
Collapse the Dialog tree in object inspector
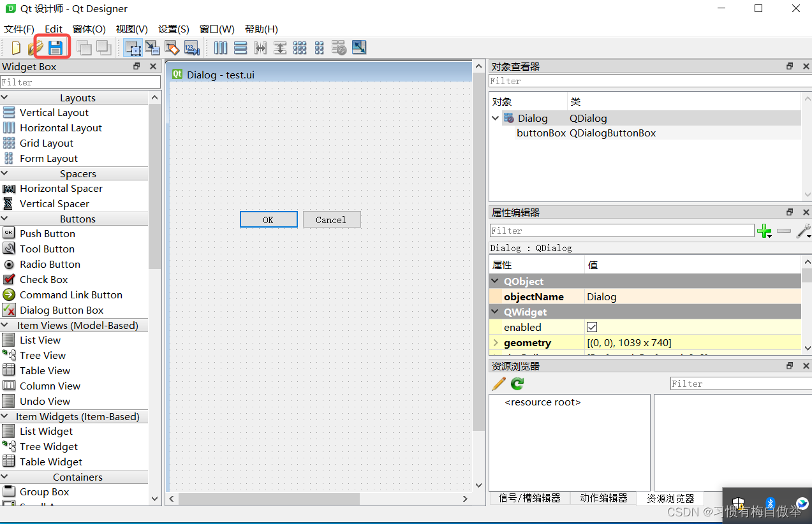coord(496,118)
